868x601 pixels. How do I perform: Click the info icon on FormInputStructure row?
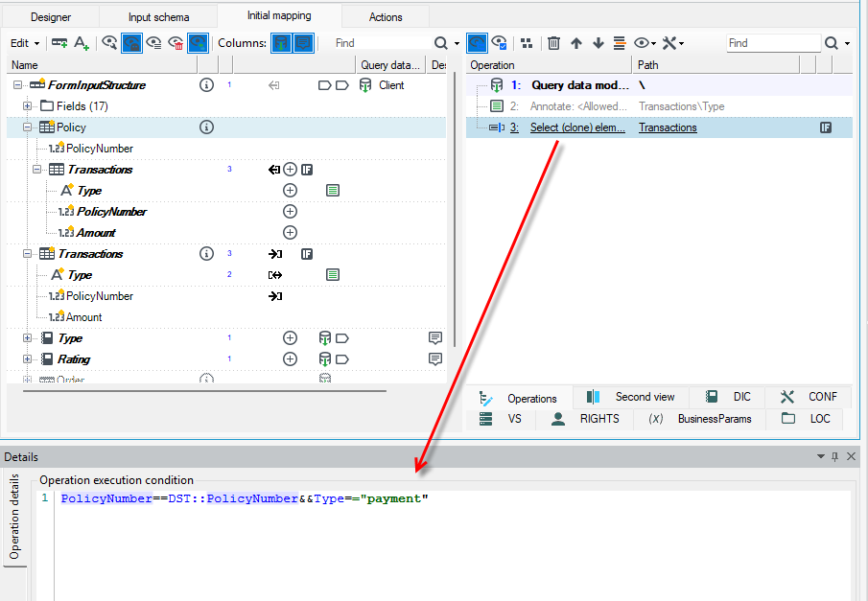tap(206, 85)
